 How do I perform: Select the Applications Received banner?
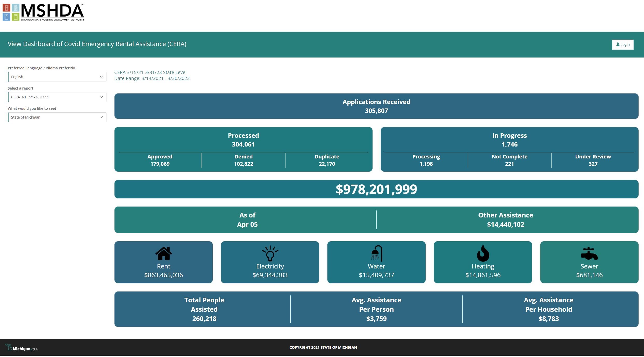376,106
